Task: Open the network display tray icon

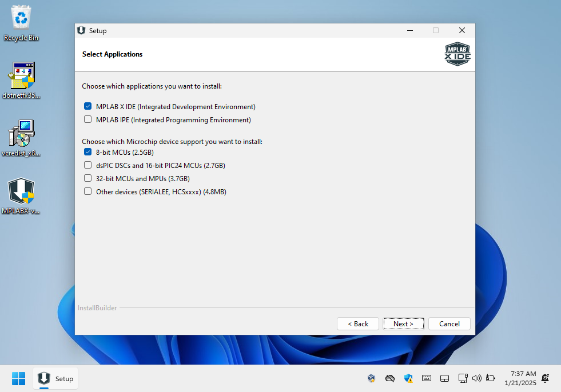Action: click(463, 378)
